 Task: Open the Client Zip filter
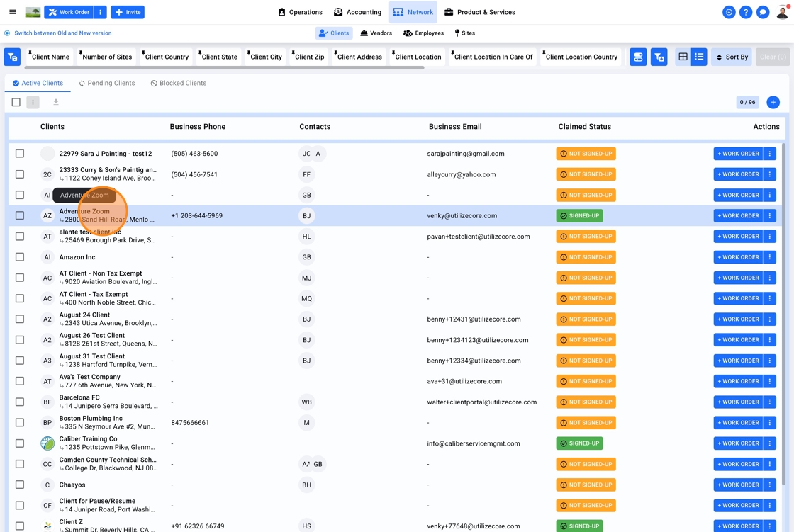[x=309, y=57]
